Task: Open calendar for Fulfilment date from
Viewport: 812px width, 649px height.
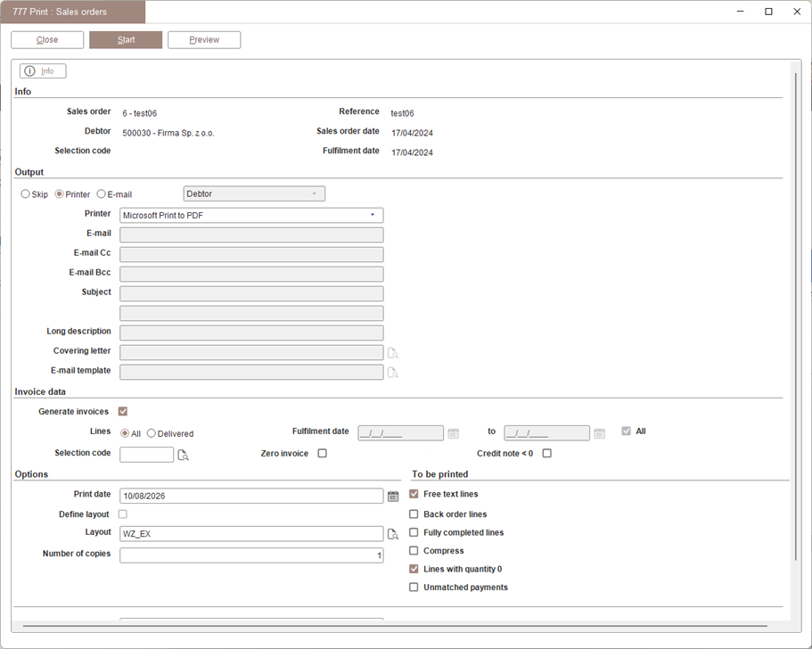Action: pos(453,433)
